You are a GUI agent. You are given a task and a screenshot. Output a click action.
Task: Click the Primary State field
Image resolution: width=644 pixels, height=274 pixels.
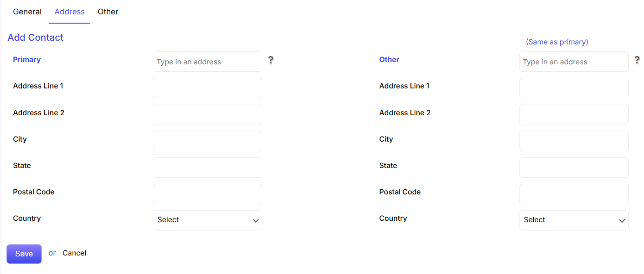point(208,168)
